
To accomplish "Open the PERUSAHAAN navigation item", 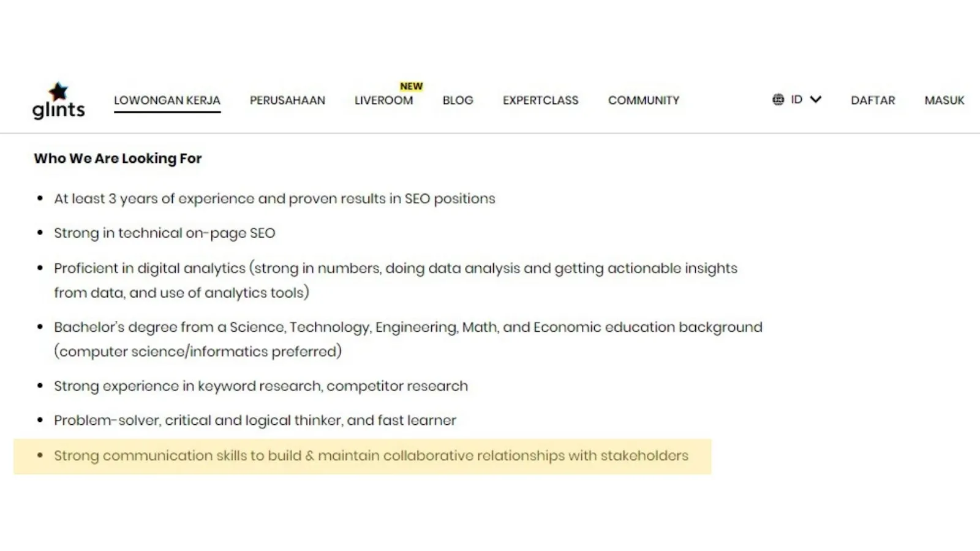I will (287, 100).
